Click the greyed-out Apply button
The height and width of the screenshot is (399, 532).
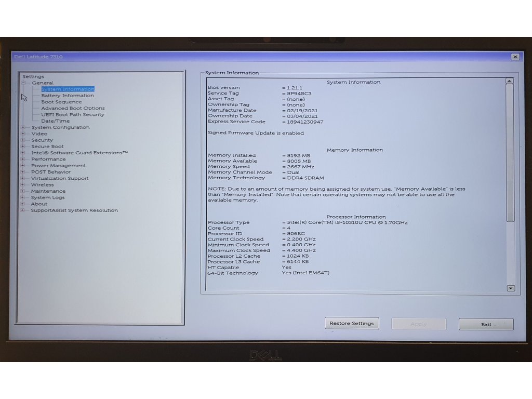[419, 324]
